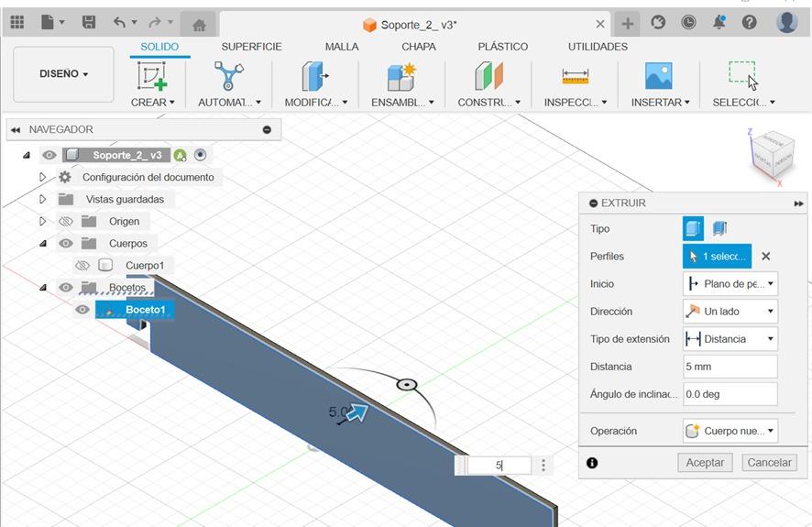The height and width of the screenshot is (527, 812).
Task: Click the window Selection tool icon
Action: point(743,75)
